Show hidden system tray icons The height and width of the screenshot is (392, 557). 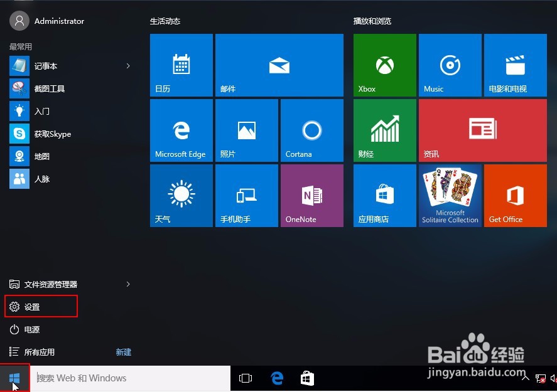[x=526, y=378]
